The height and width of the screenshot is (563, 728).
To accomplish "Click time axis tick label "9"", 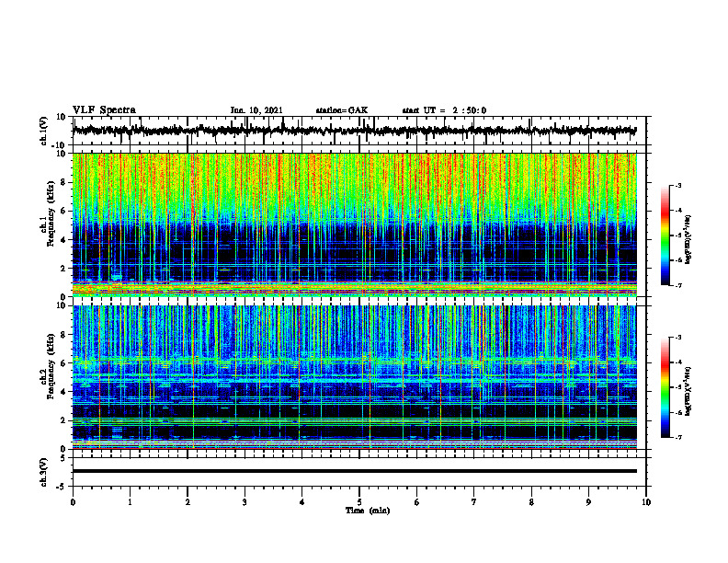I will 588,502.
